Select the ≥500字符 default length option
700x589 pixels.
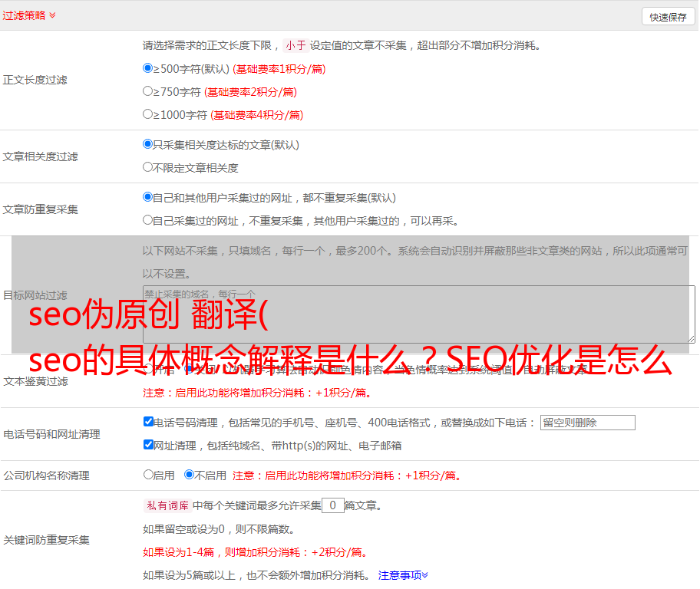tap(148, 68)
